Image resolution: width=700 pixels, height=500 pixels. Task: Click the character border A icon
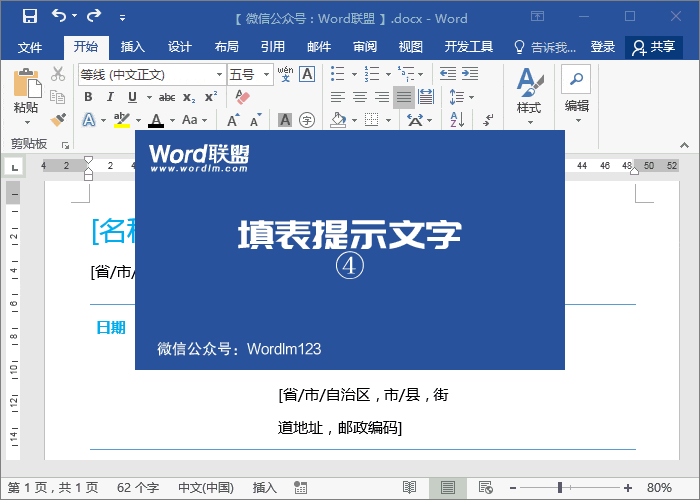pyautogui.click(x=307, y=74)
